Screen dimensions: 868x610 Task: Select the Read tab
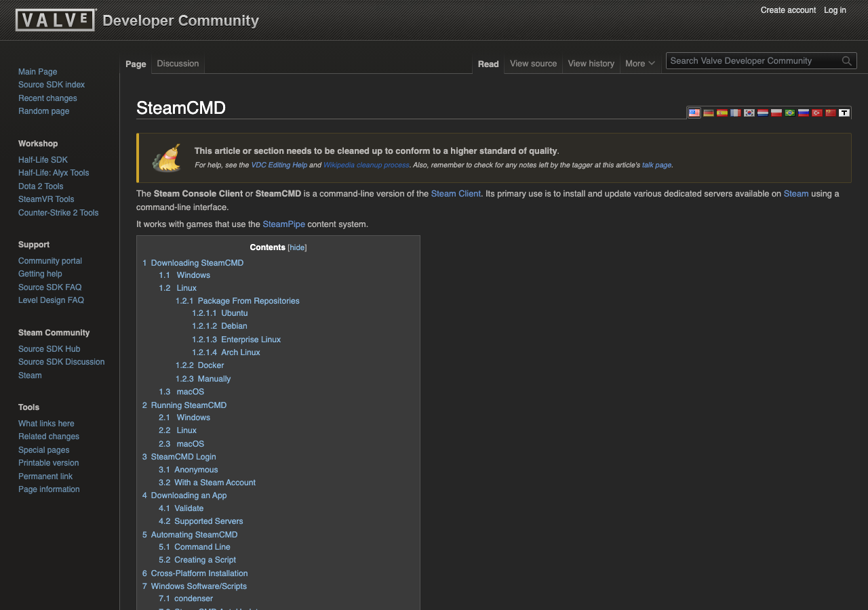coord(488,64)
